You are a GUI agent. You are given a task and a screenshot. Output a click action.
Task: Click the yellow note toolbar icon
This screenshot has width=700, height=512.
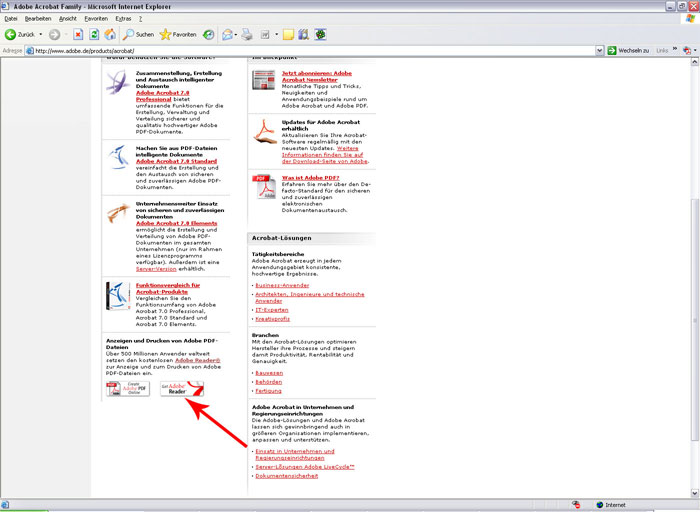tap(288, 34)
